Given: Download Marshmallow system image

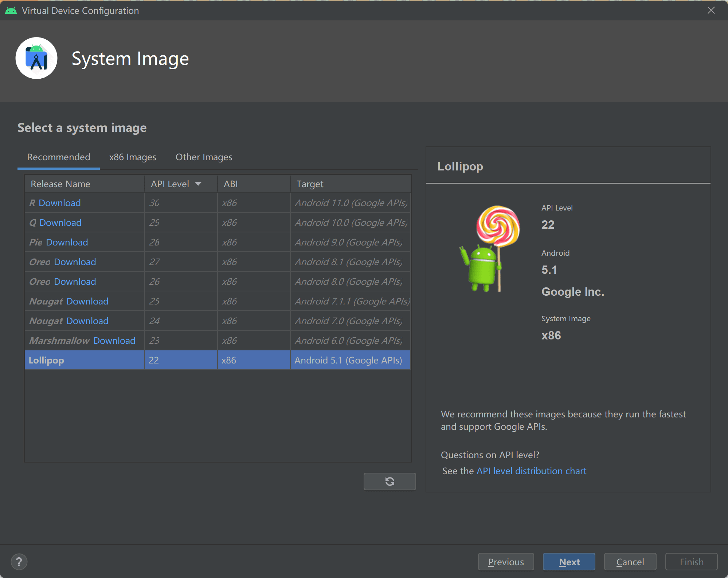Looking at the screenshot, I should (x=114, y=341).
